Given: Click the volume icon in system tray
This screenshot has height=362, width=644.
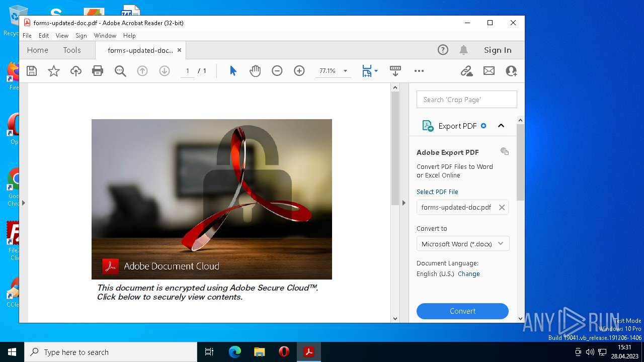Looking at the screenshot, I should coord(590,352).
